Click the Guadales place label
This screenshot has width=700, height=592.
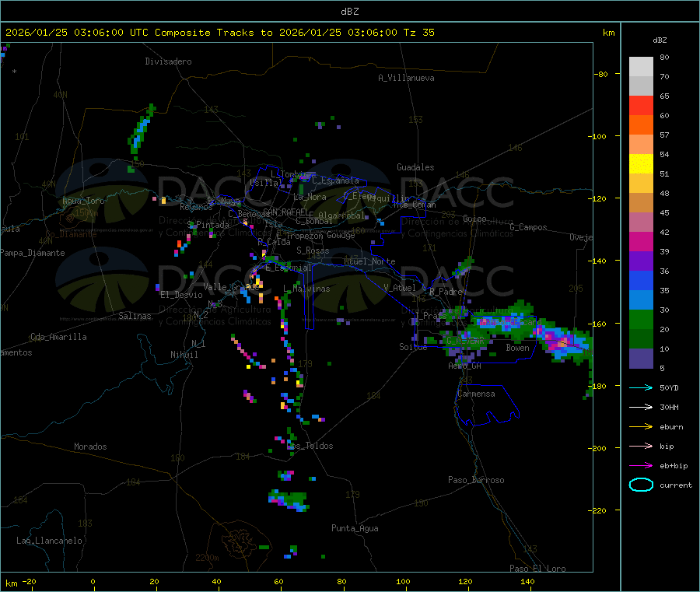415,167
